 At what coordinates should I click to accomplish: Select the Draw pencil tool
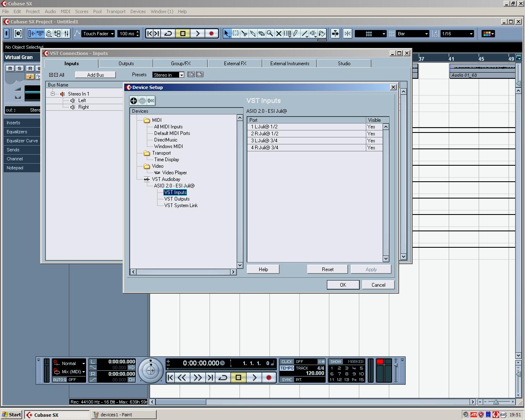[x=295, y=34]
